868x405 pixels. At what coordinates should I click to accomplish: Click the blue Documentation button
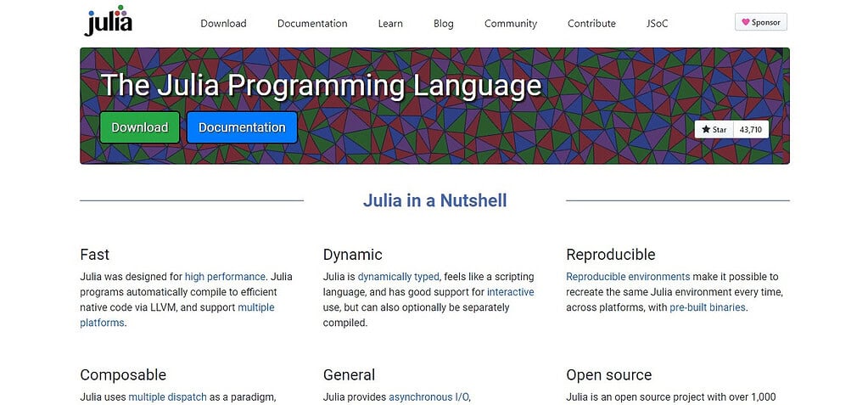click(242, 127)
